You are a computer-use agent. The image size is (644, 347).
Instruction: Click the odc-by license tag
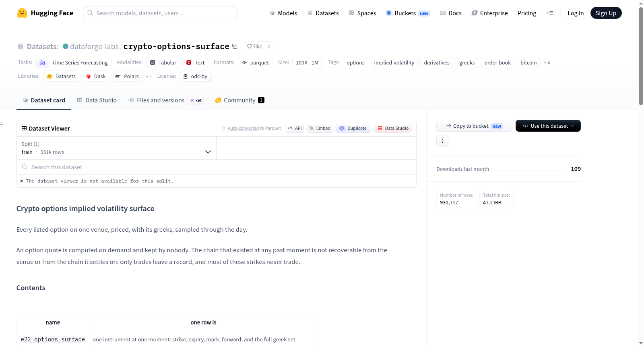pyautogui.click(x=195, y=76)
